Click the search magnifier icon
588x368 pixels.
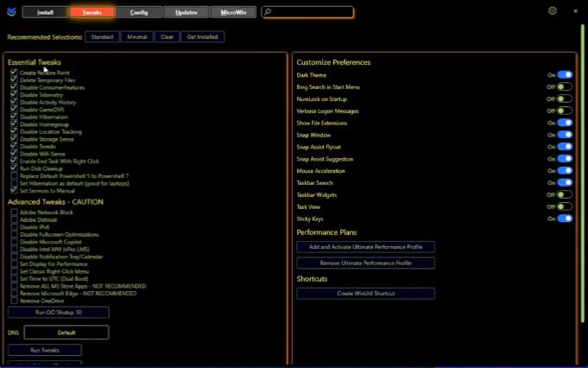268,12
